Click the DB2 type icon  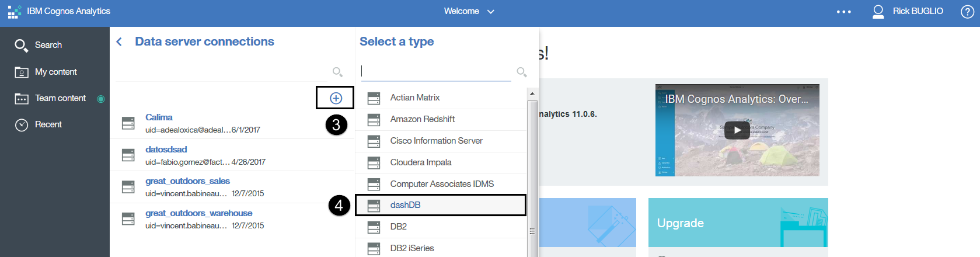[x=374, y=227]
